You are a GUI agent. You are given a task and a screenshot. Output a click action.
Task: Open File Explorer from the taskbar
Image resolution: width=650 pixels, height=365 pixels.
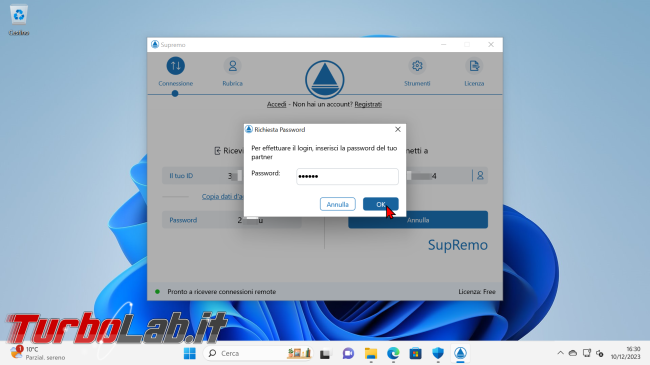(371, 353)
